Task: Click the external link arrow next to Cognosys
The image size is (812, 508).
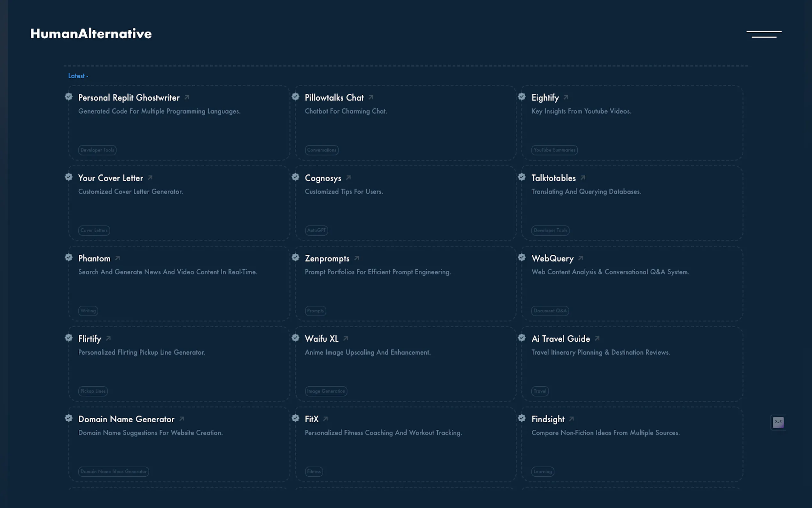Action: [x=348, y=178]
